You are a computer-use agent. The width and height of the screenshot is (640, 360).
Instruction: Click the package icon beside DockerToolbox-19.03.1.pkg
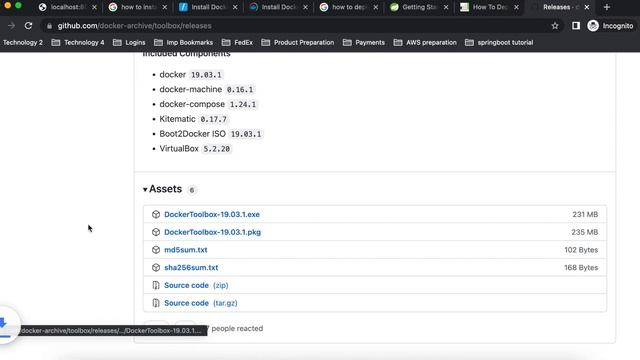[156, 232]
